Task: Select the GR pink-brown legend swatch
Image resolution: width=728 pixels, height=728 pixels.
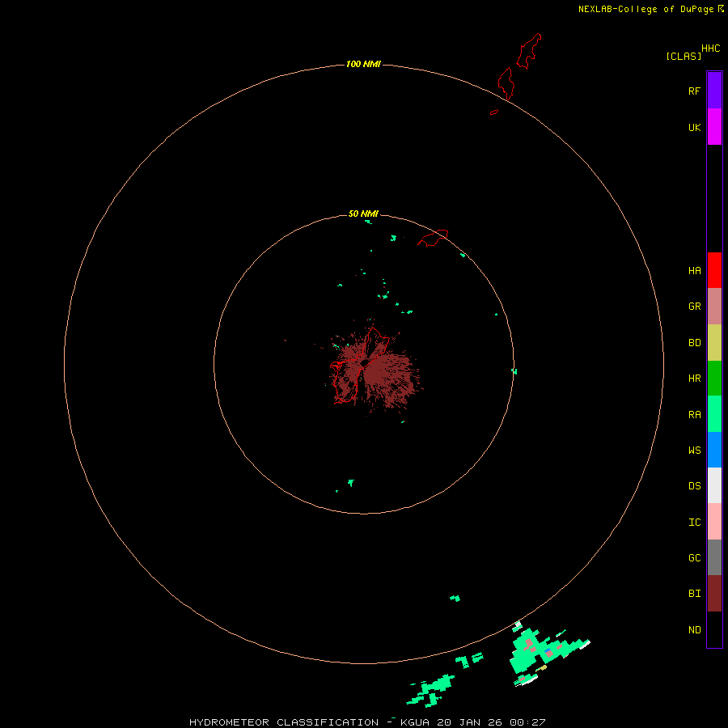Action: pos(714,307)
